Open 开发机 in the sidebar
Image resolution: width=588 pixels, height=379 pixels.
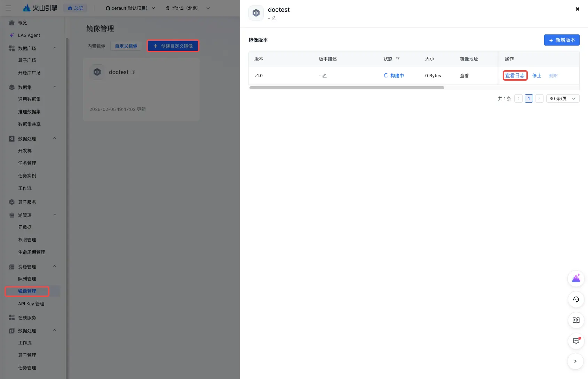pos(25,151)
